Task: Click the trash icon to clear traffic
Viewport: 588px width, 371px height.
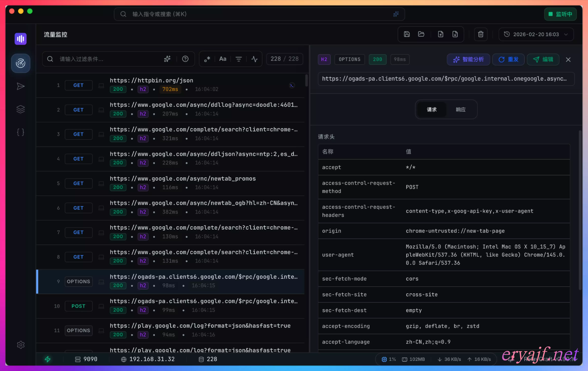Action: pyautogui.click(x=481, y=34)
